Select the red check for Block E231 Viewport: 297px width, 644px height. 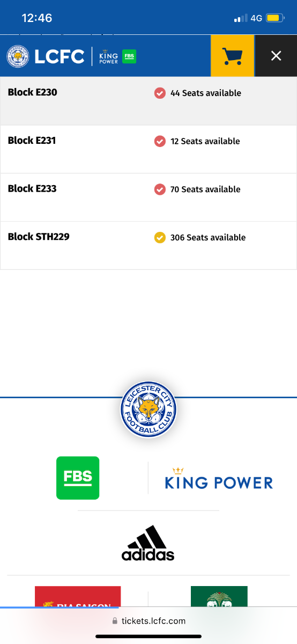click(160, 141)
